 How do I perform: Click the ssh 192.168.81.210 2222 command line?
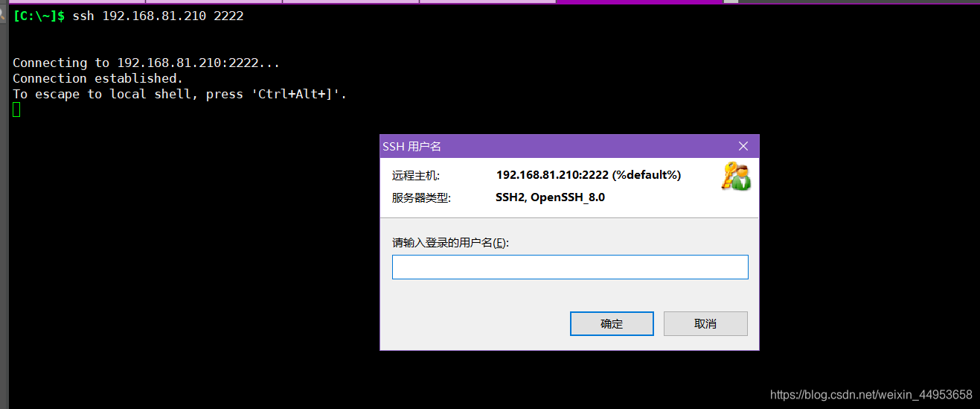coord(158,16)
